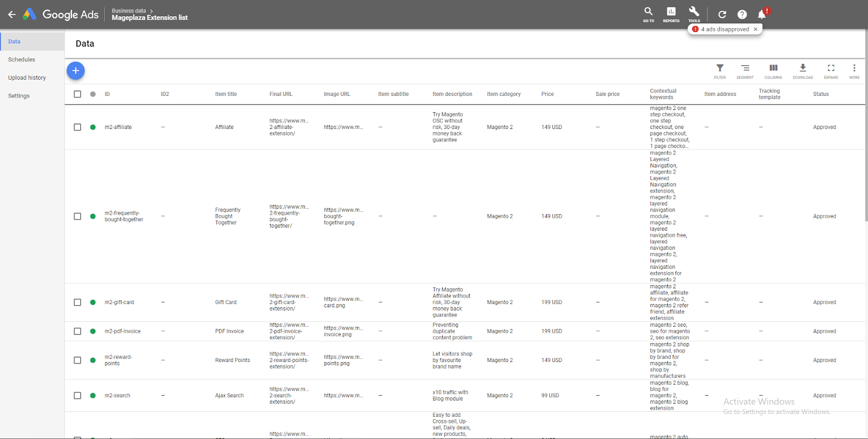
Task: Check the m2-gift-card row checkbox
Action: click(78, 302)
